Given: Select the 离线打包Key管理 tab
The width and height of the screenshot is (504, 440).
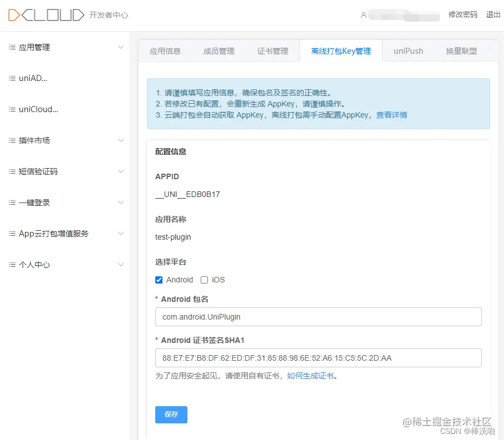Looking at the screenshot, I should pos(341,51).
